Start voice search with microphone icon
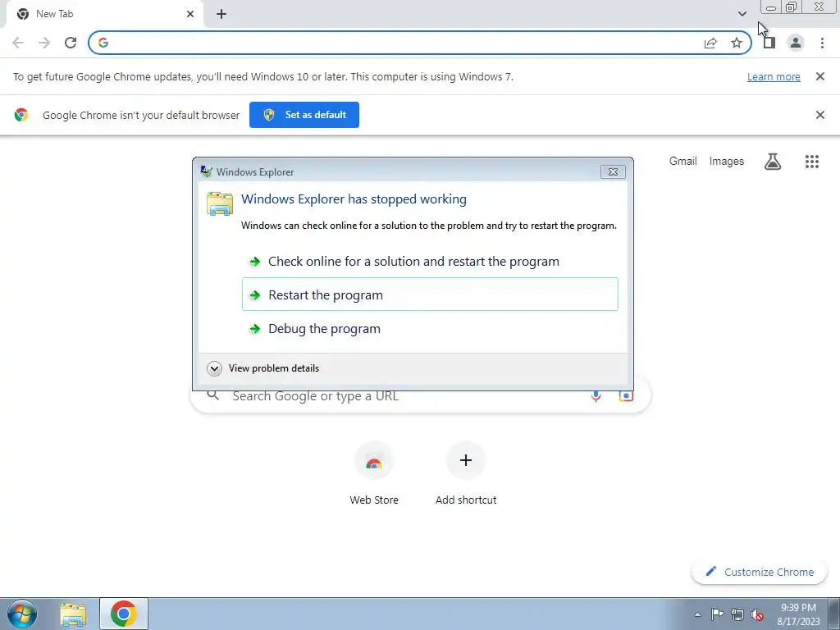Screen dimensions: 840x630 point(596,396)
